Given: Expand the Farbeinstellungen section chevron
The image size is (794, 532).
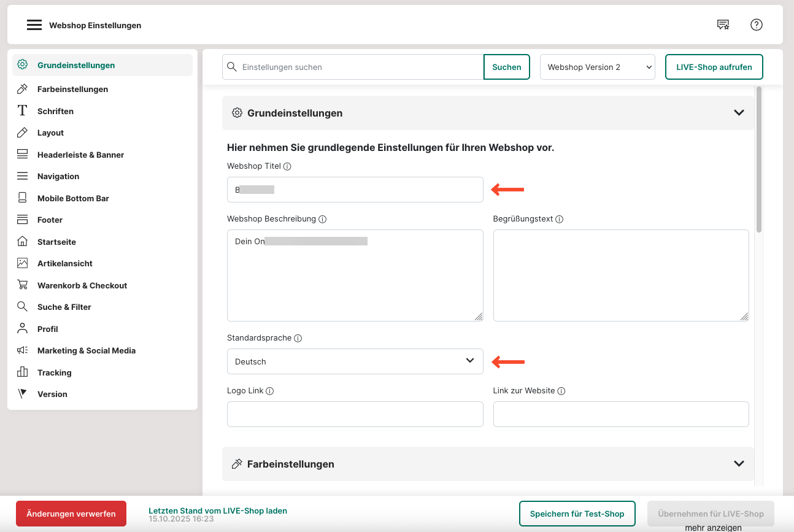Looking at the screenshot, I should pyautogui.click(x=739, y=464).
